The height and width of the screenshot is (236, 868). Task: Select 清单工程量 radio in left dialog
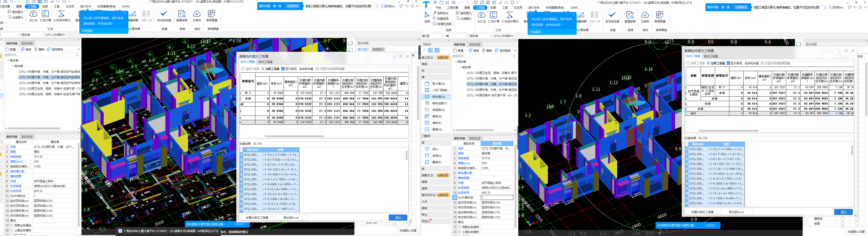coord(250,69)
